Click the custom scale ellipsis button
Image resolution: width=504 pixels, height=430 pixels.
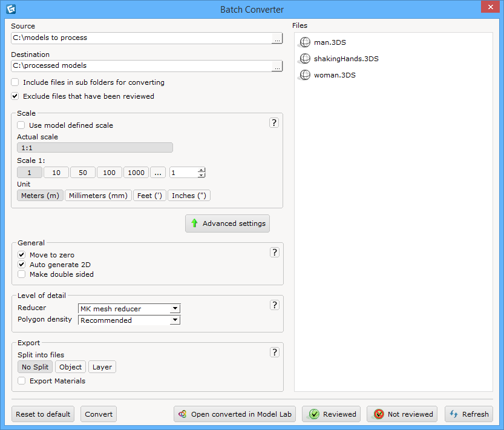158,173
